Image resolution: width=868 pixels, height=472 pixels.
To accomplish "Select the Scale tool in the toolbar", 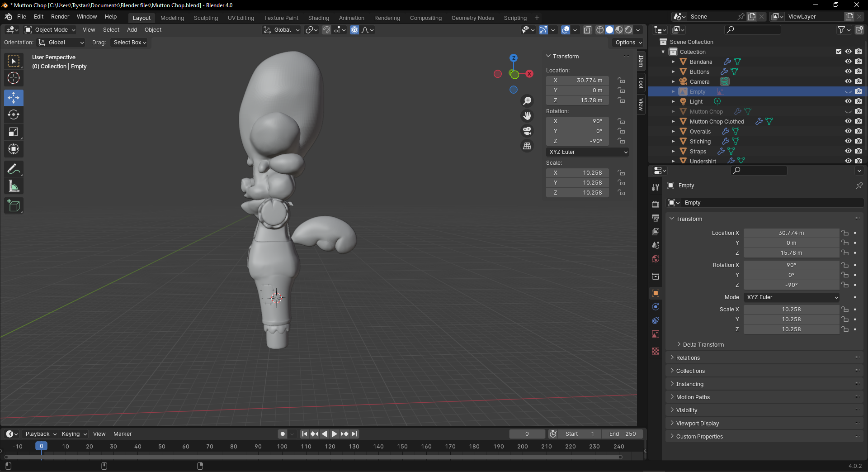I will coord(14,132).
